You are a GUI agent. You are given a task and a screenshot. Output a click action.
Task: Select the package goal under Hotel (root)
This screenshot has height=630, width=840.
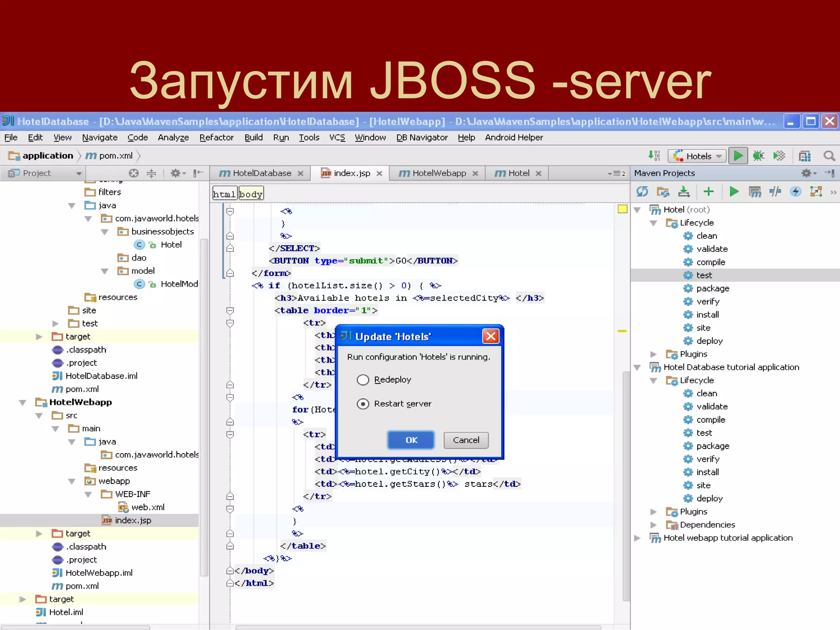[706, 288]
